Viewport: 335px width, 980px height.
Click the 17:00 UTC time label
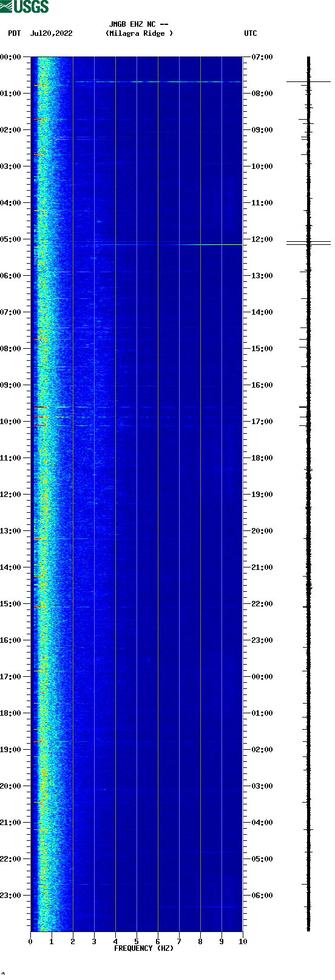pyautogui.click(x=262, y=422)
